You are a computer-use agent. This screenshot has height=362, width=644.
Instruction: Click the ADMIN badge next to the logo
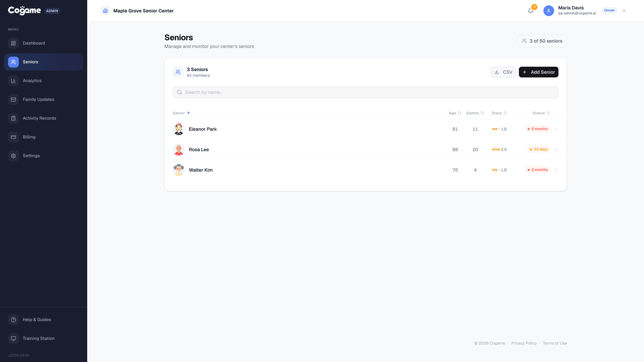coord(52,11)
